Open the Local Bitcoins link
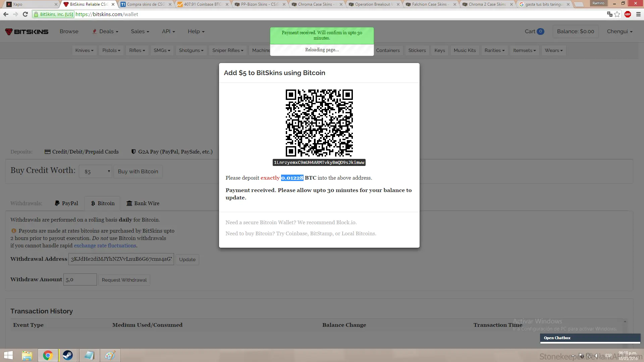 (358, 233)
